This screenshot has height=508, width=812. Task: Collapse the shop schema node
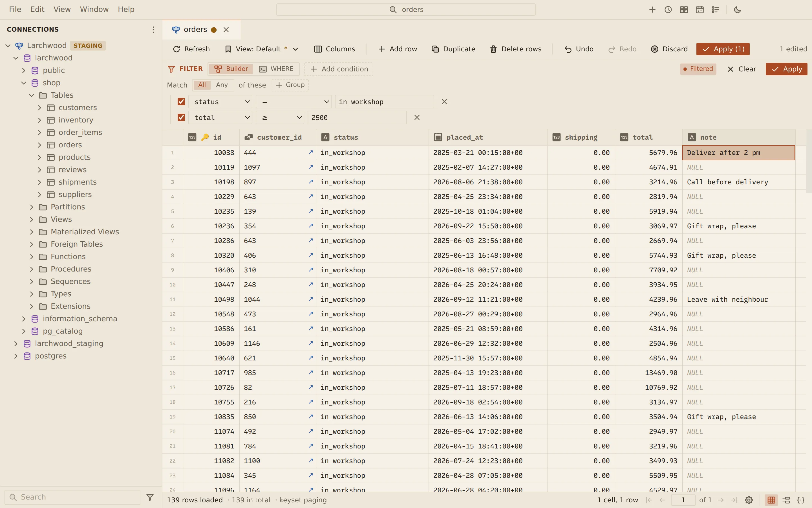pyautogui.click(x=24, y=83)
